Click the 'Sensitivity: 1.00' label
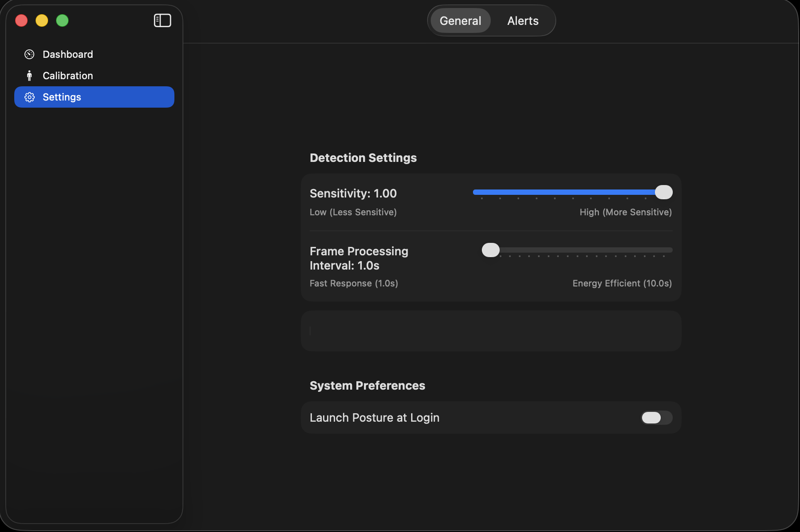The height and width of the screenshot is (532, 800). tap(353, 193)
